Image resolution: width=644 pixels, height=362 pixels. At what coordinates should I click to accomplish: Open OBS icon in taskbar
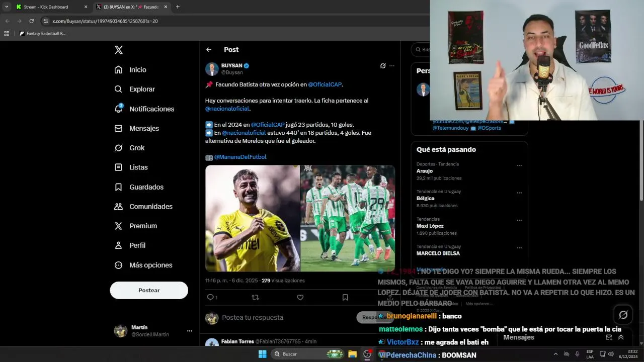point(367,354)
